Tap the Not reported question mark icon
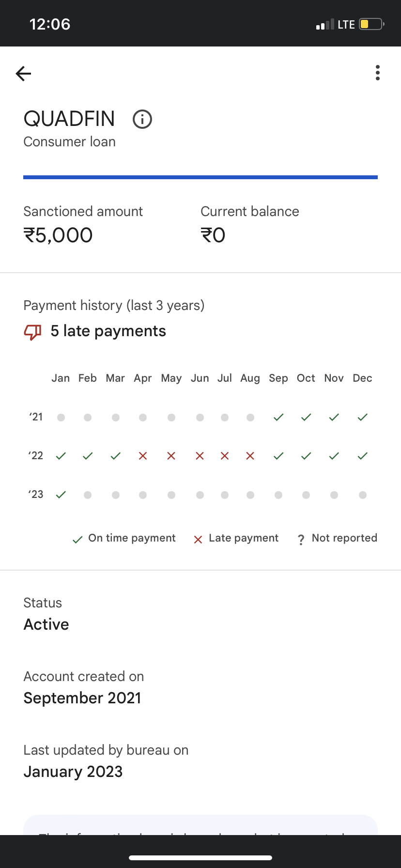401x868 pixels. pyautogui.click(x=301, y=539)
